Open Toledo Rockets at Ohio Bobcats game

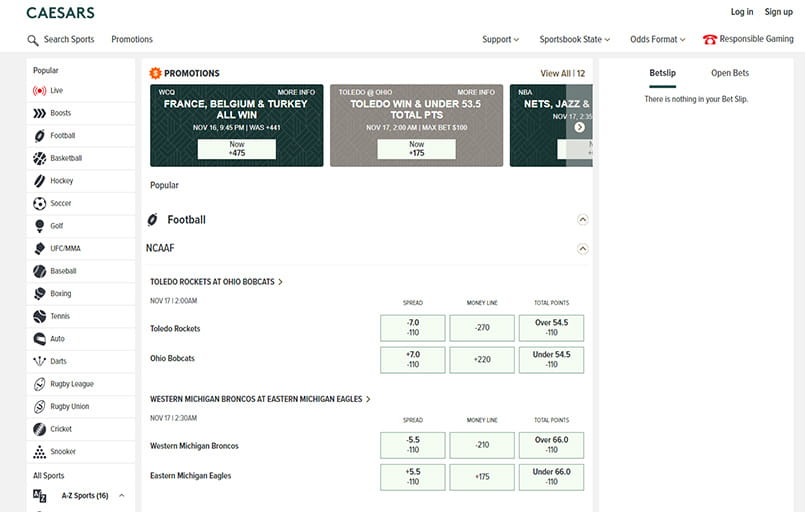[216, 282]
